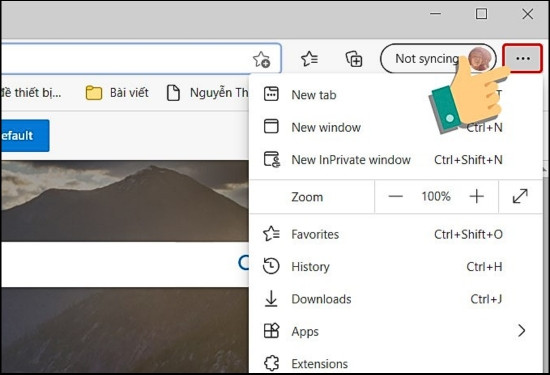Click the page icon beside Nguyễn Th
This screenshot has width=550, height=375.
click(173, 93)
